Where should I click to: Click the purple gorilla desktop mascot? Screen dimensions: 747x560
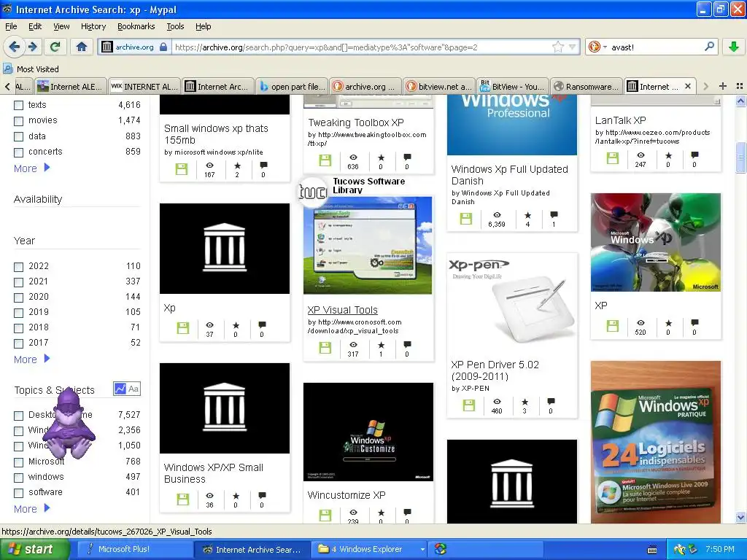[69, 424]
